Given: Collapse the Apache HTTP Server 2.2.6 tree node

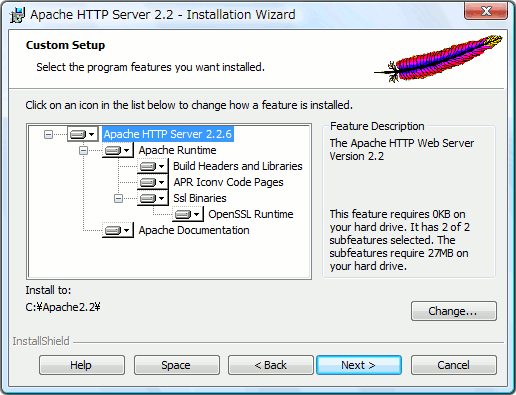Looking at the screenshot, I should [x=48, y=135].
